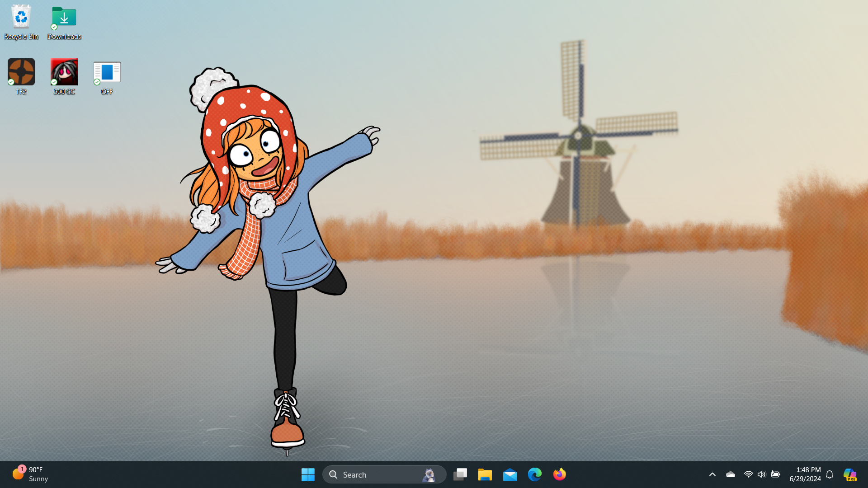Open the OFF desktop shortcut
Viewport: 868px width, 488px height.
coord(107,72)
